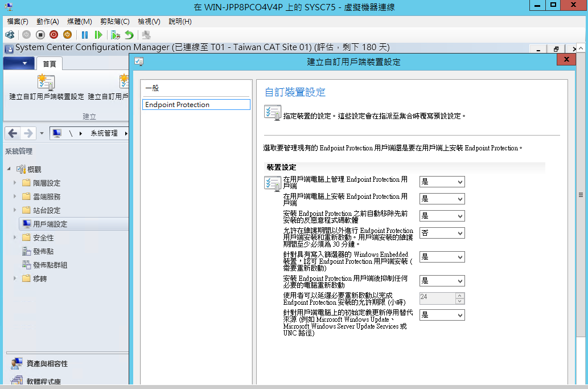
Task: Click the red Shut Down VM icon
Action: (54, 35)
